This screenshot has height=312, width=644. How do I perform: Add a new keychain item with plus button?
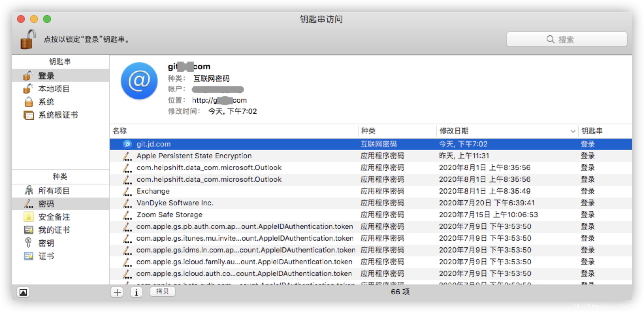click(x=117, y=292)
